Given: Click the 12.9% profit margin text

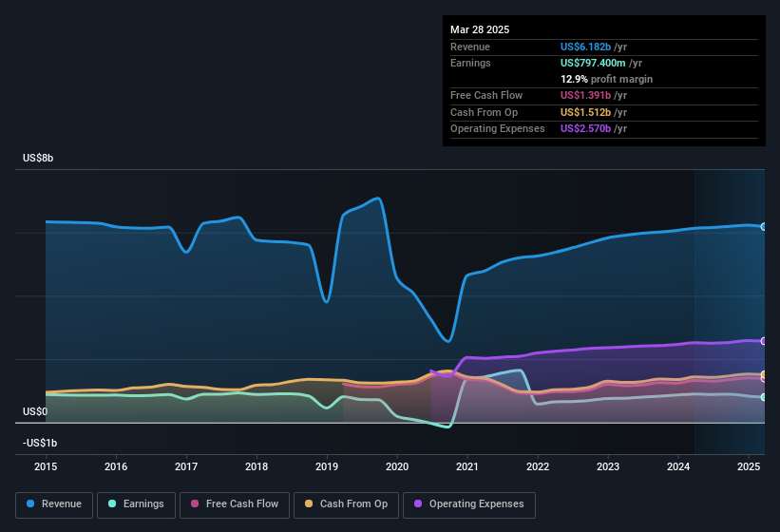Looking at the screenshot, I should click(606, 79).
